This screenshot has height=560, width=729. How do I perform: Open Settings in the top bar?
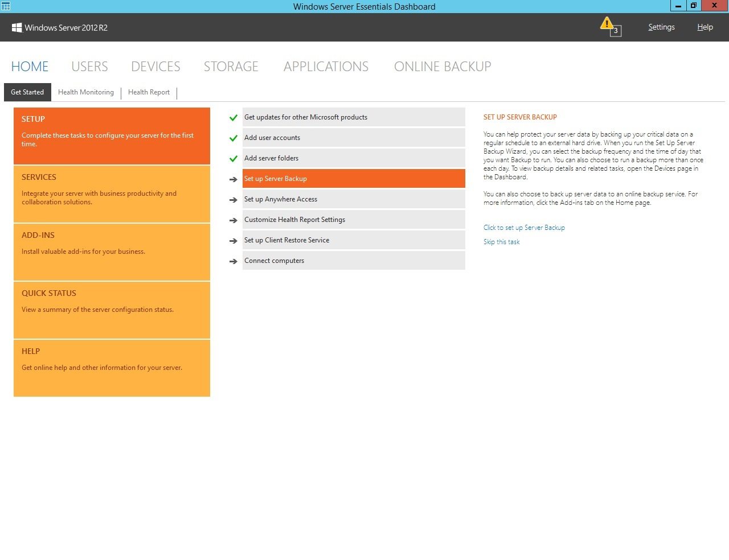click(661, 27)
